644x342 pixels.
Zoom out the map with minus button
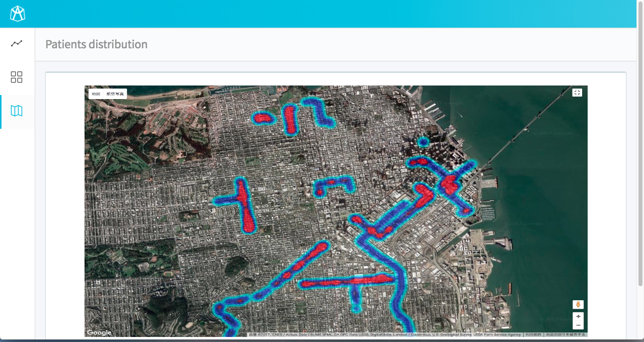tap(578, 325)
